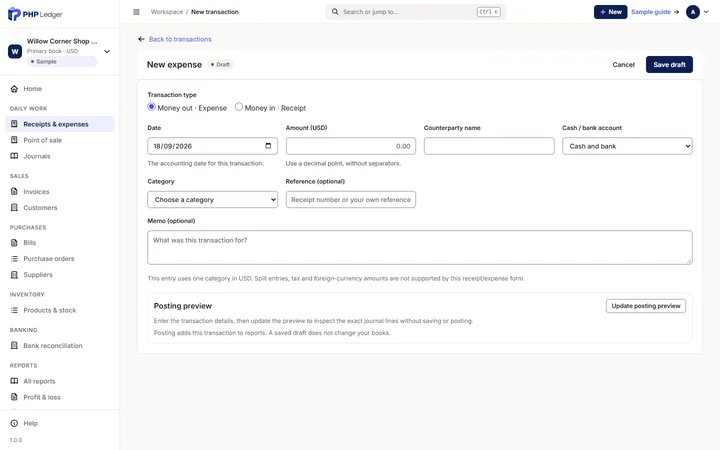
Task: Select Money in · Receipt radio
Action: click(x=239, y=107)
